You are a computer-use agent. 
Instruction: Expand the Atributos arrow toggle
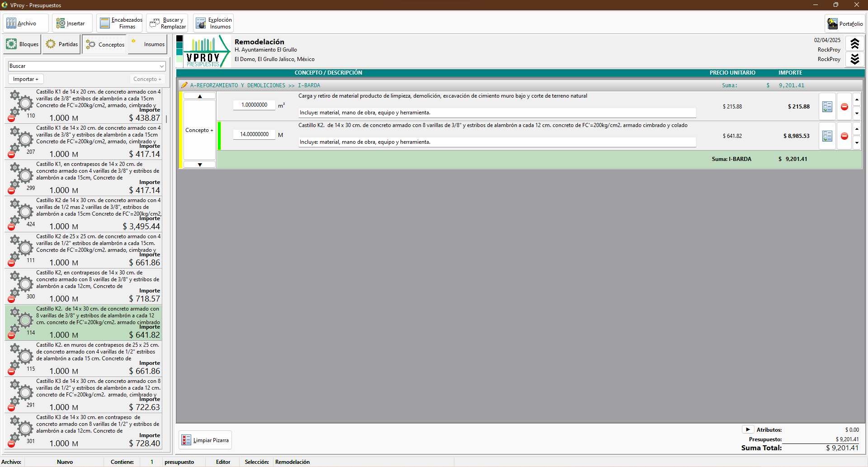748,429
